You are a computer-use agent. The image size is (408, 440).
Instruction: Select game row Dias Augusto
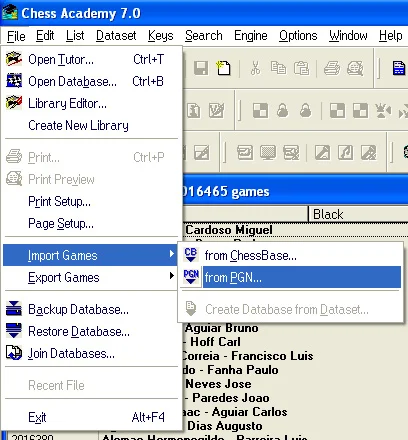point(225,426)
